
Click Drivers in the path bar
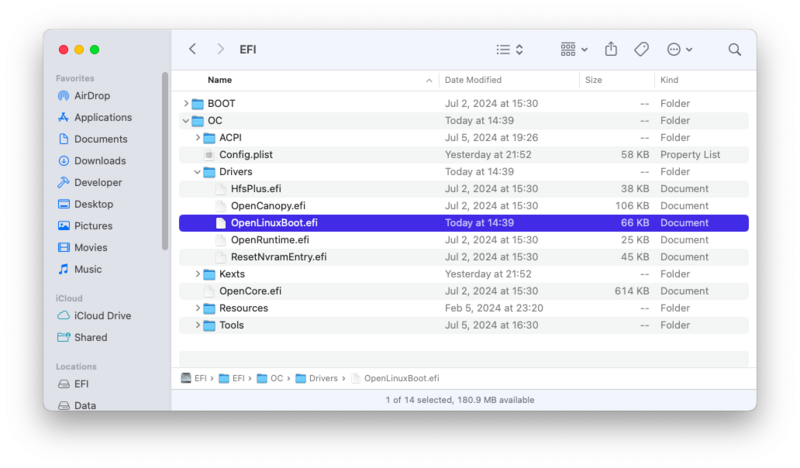point(317,378)
